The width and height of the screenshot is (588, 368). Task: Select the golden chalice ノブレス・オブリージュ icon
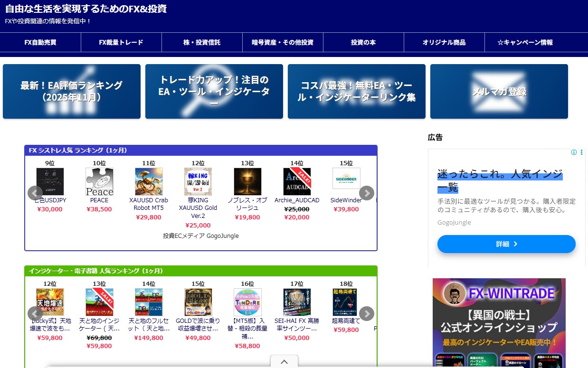(247, 181)
